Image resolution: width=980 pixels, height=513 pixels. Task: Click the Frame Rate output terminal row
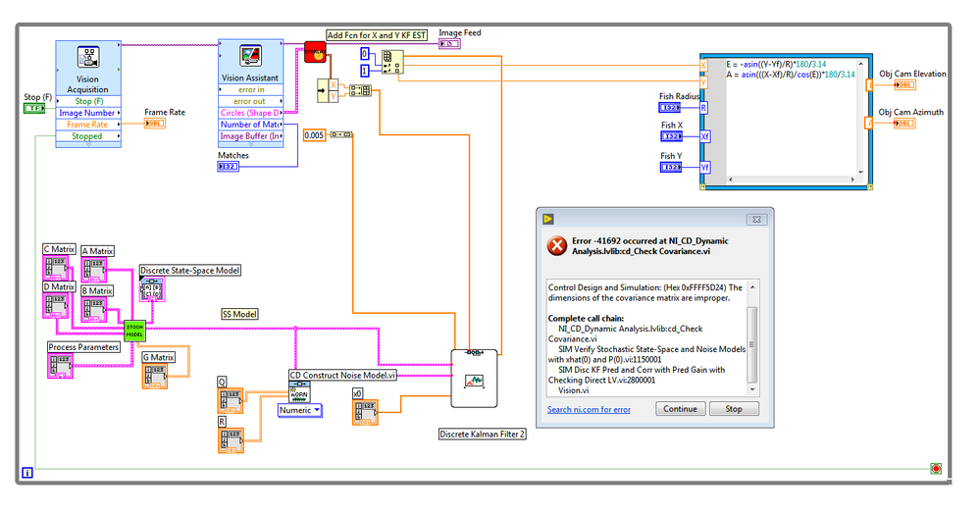(88, 125)
